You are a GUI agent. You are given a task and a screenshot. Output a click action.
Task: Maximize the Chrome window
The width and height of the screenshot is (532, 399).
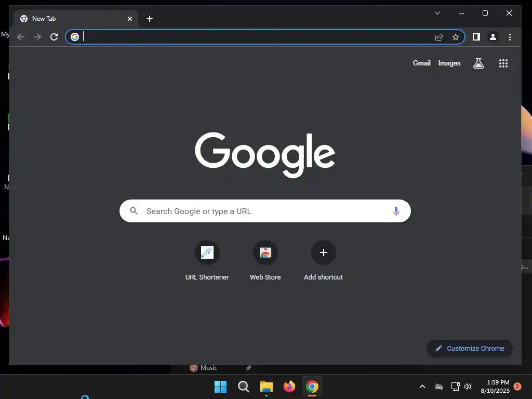pyautogui.click(x=485, y=13)
